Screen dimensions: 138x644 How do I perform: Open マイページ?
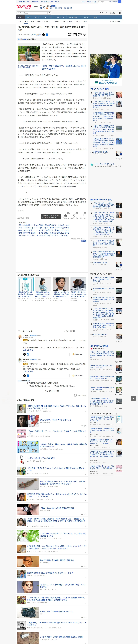pyautogui.click(x=103, y=13)
